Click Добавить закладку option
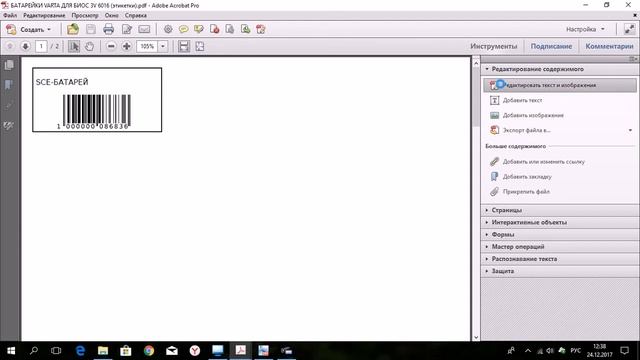Screen dimensions: 640x360 [x=527, y=177]
